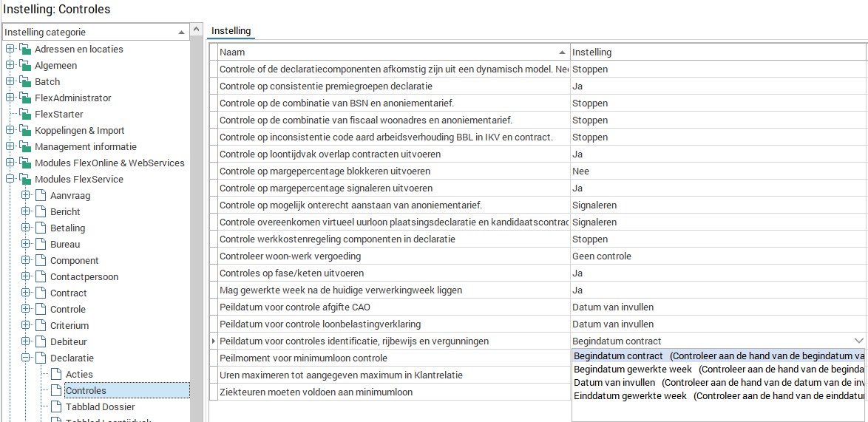Click the page icon beside Debiteur
The height and width of the screenshot is (422, 868).
tap(41, 342)
